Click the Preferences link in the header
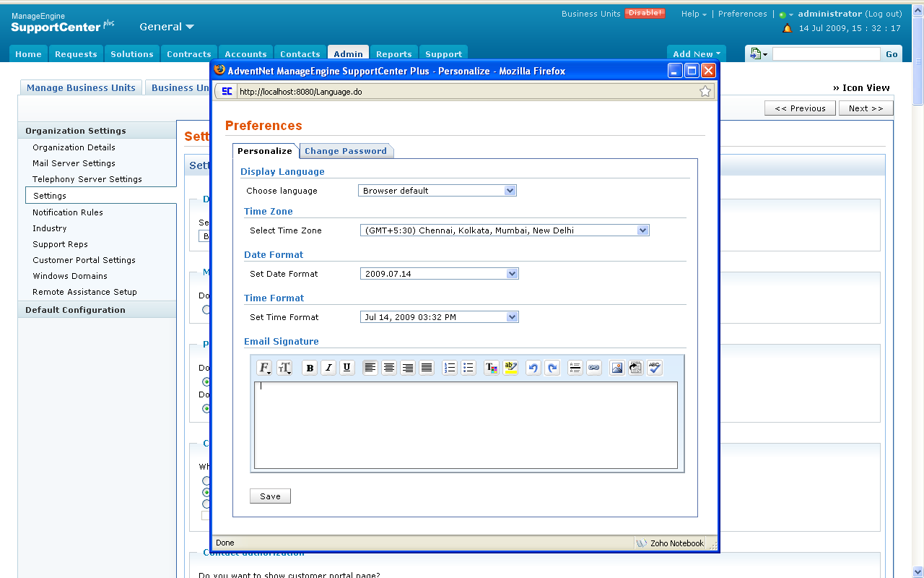Image resolution: width=924 pixels, height=578 pixels. [x=743, y=14]
